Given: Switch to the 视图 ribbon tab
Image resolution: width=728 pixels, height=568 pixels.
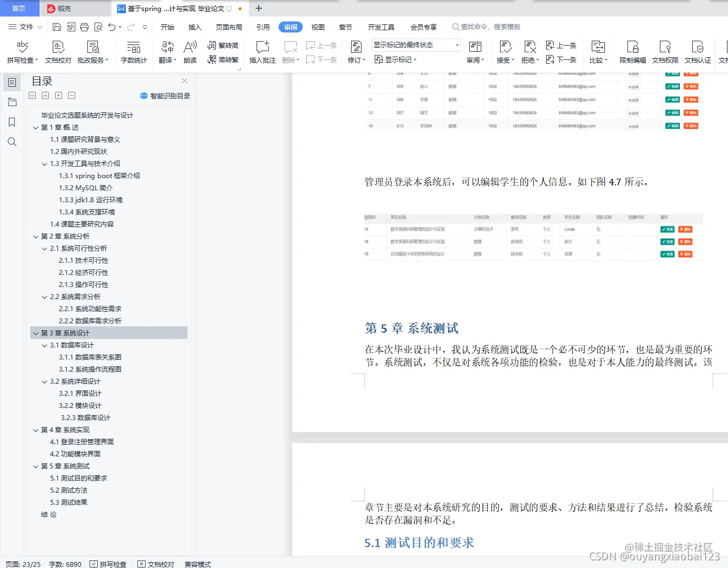Looking at the screenshot, I should [x=318, y=27].
